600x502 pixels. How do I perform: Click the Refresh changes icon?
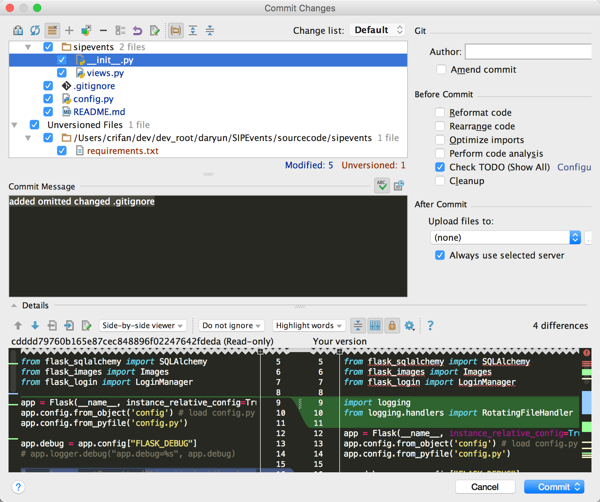coord(35,31)
